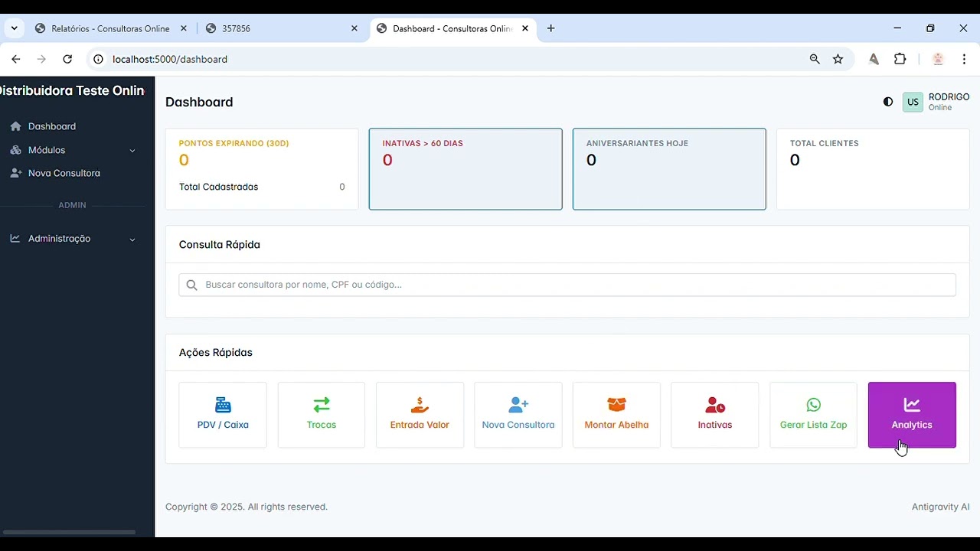980x551 pixels.
Task: Click the search magnifier in Consulta Rápida
Action: point(191,285)
